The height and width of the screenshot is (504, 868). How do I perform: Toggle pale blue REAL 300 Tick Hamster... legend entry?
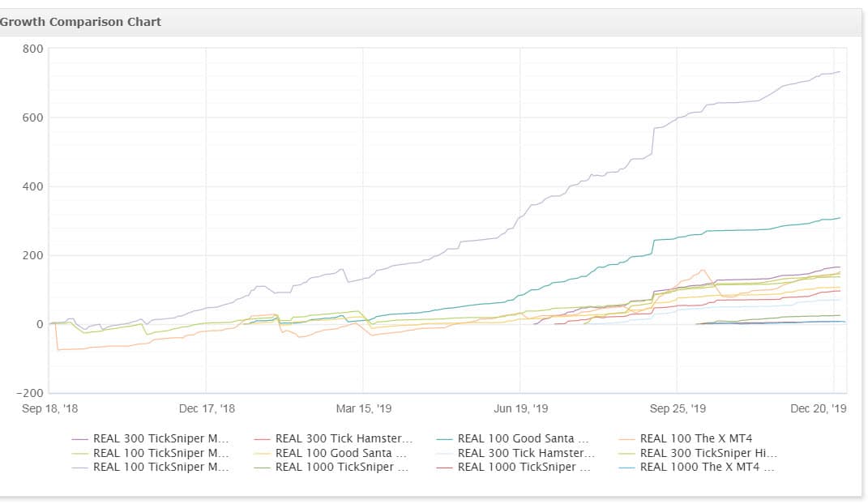tap(526, 453)
